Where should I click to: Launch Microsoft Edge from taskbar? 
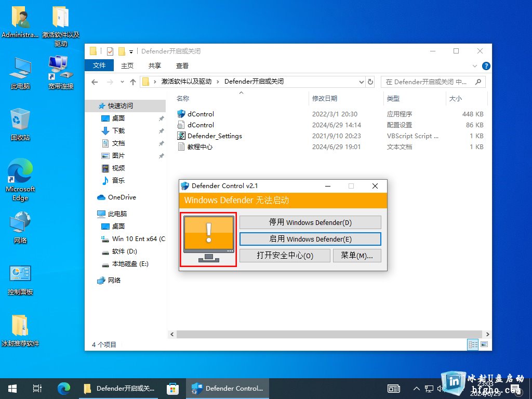pos(64,389)
